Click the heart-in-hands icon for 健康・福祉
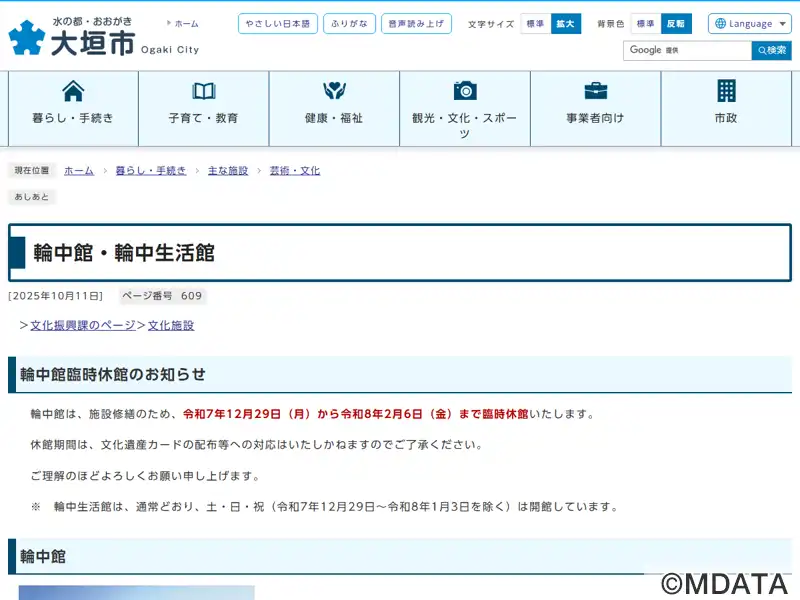The width and height of the screenshot is (800, 600). coord(334,91)
